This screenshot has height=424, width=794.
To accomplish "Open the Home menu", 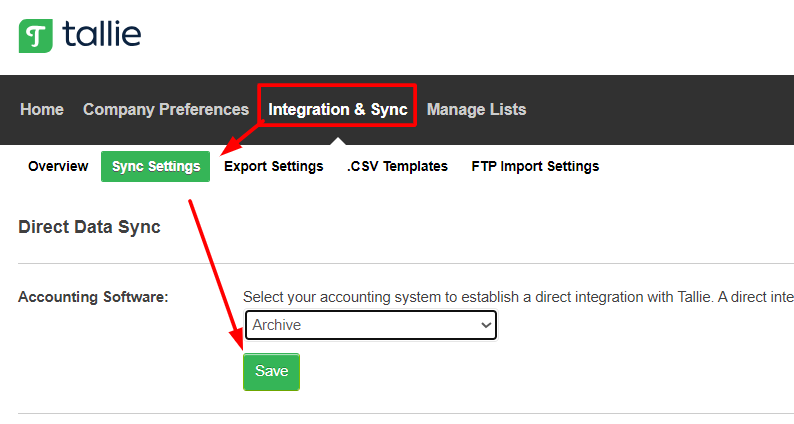I will 42,109.
